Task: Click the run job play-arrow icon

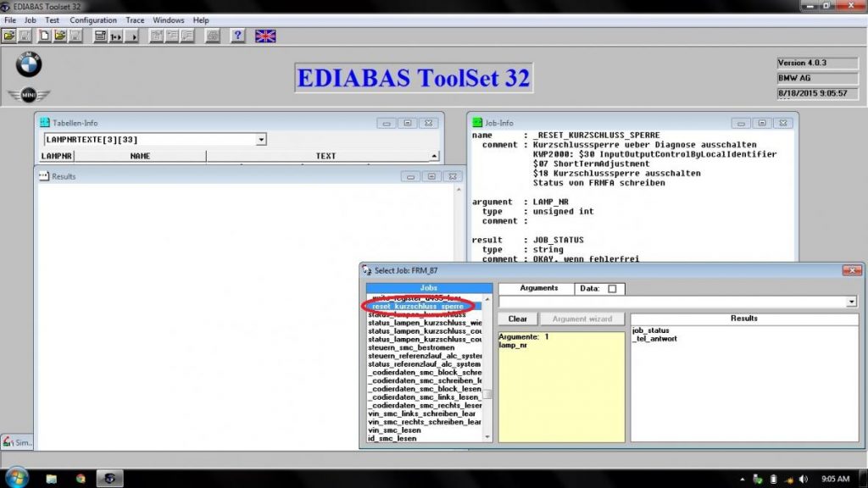Action: (131, 36)
